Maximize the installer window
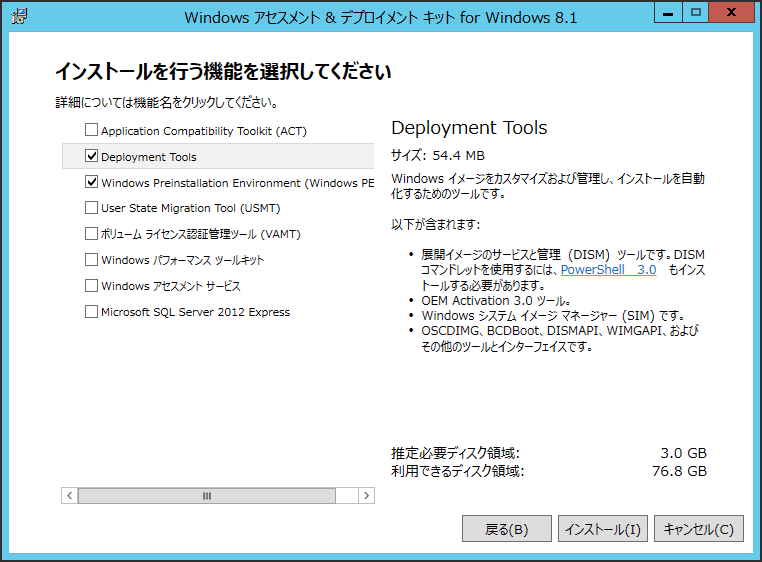The height and width of the screenshot is (562, 762). pyautogui.click(x=695, y=13)
